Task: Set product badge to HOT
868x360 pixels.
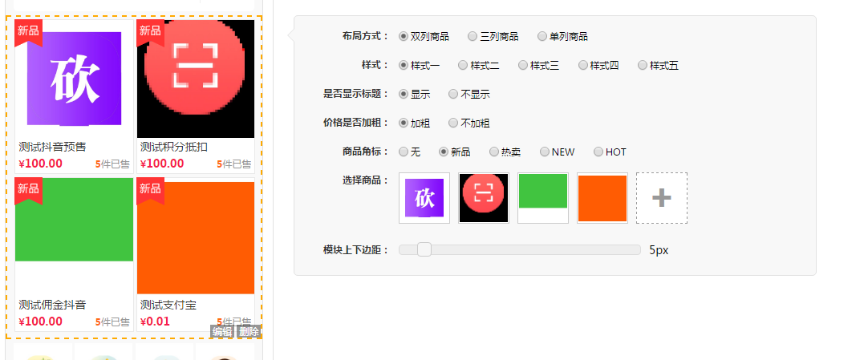Action: [598, 152]
